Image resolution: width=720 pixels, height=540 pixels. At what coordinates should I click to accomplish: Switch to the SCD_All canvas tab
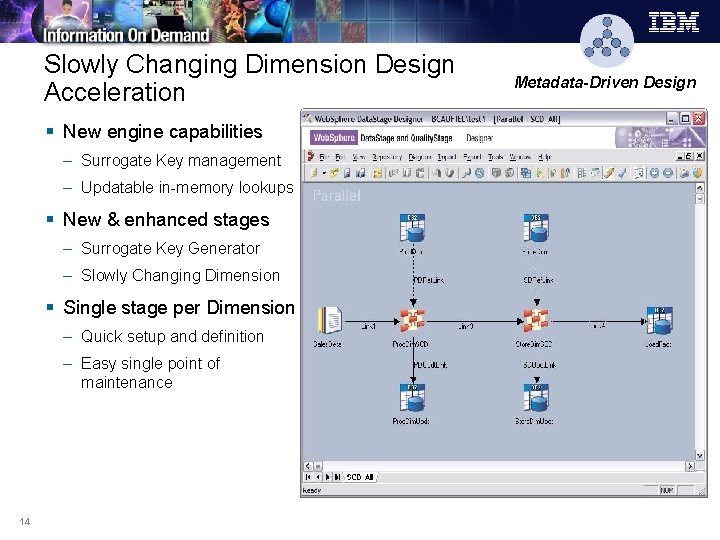[360, 477]
